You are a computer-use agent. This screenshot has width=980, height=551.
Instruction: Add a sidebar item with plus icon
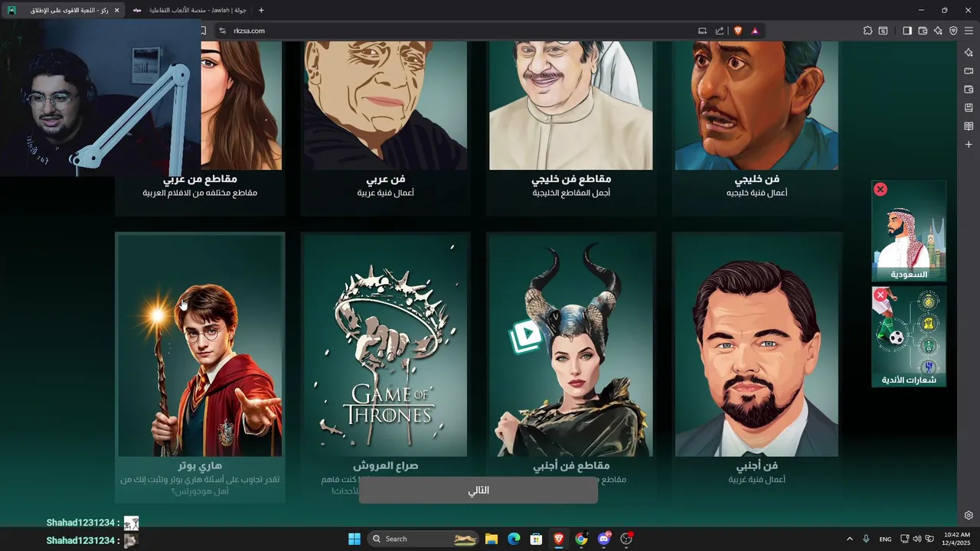(x=969, y=144)
